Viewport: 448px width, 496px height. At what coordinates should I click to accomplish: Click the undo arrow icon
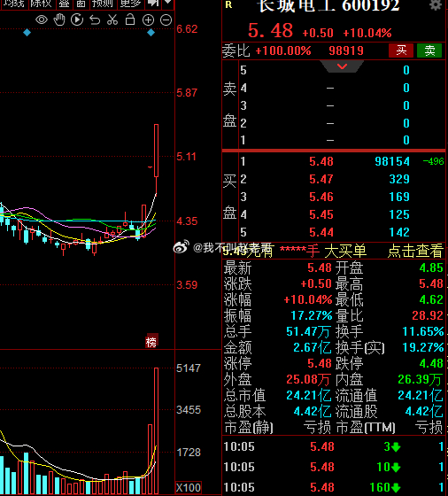tap(95, 20)
